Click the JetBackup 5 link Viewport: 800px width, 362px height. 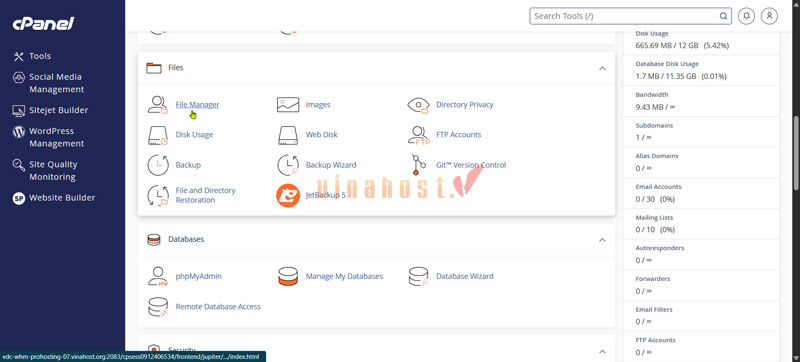[326, 195]
